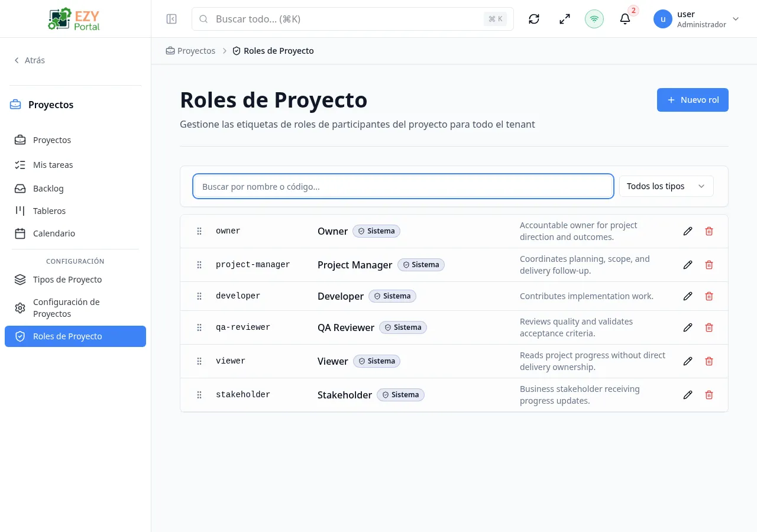Click the 'Administrador' user role label
The width and height of the screenshot is (757, 532).
701,25
